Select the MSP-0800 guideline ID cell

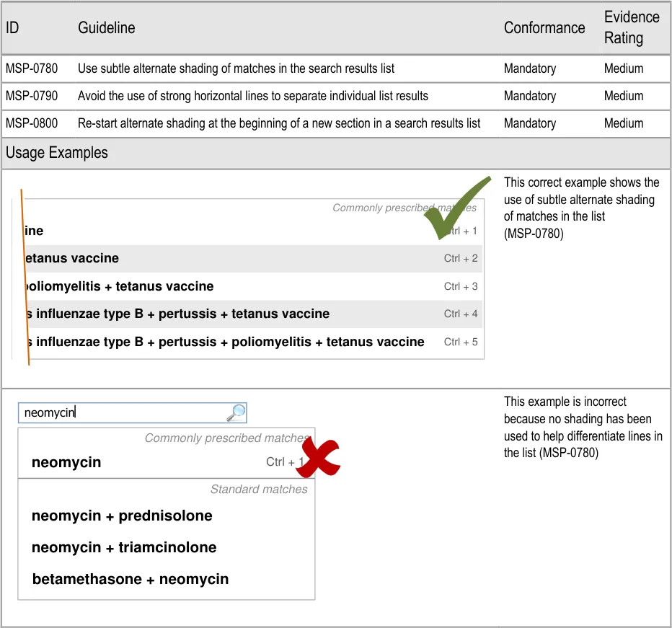pyautogui.click(x=32, y=123)
